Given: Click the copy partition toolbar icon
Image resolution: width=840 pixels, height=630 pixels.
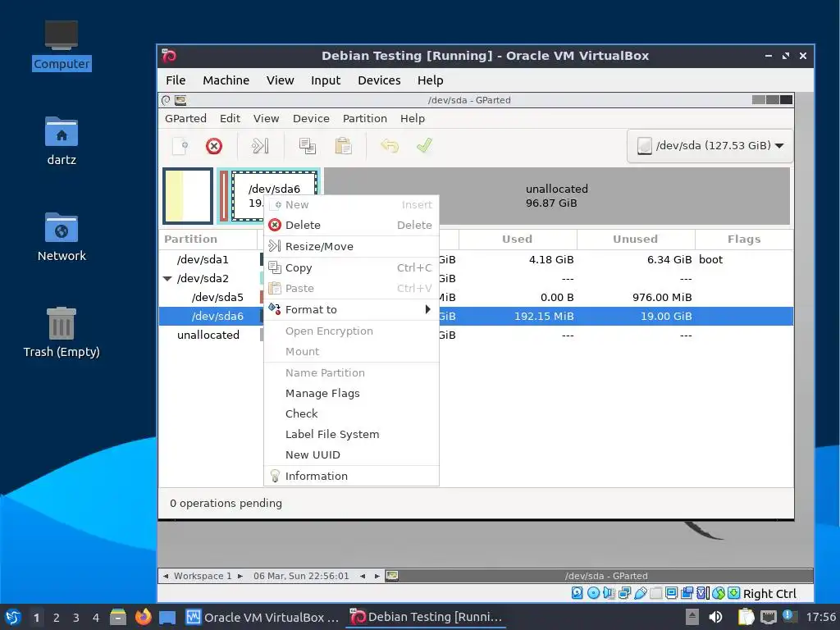Looking at the screenshot, I should 307,146.
